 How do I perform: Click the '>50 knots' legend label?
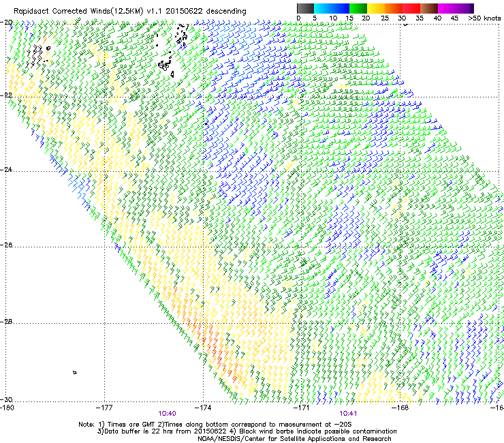484,18
